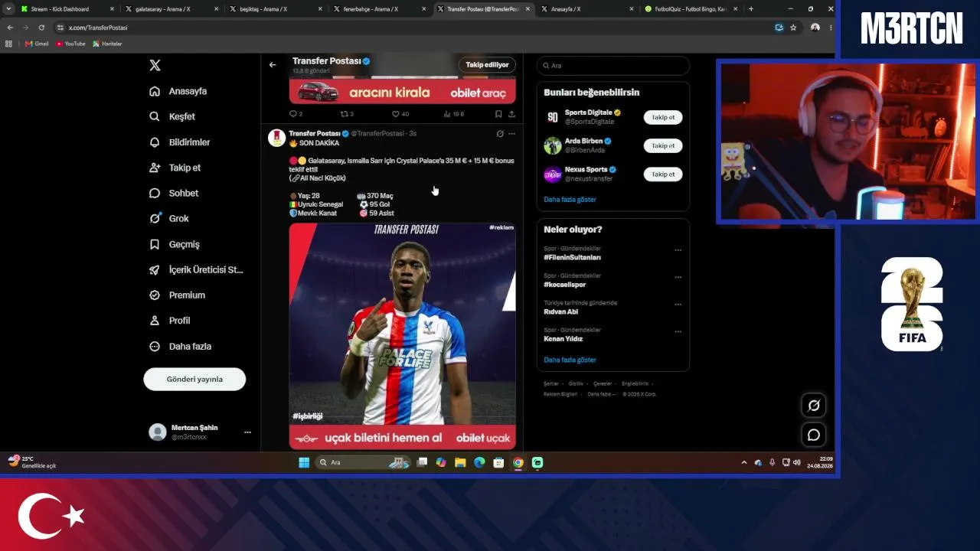Click the X logo in the sidebar
Screen dimensions: 980x551
click(155, 66)
